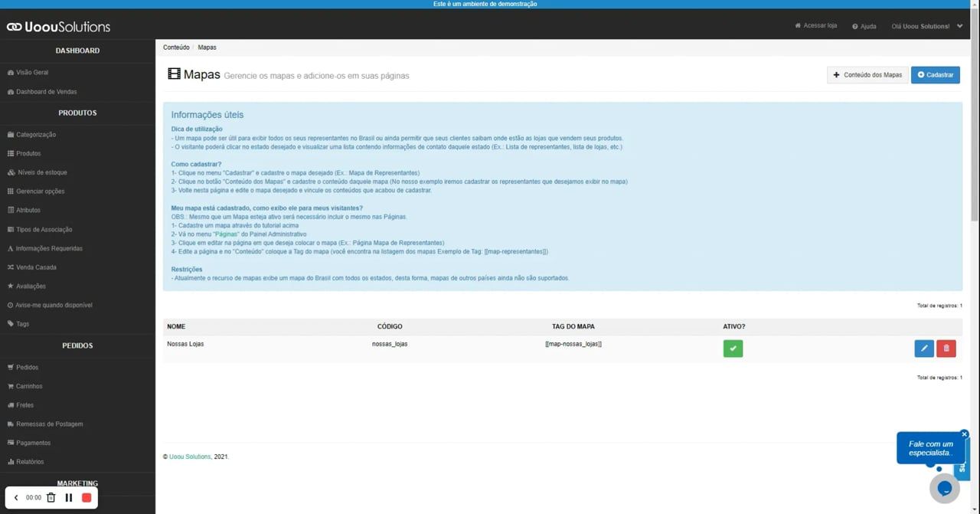Image resolution: width=980 pixels, height=514 pixels.
Task: Click the TAG DO MAPA column header
Action: click(573, 326)
